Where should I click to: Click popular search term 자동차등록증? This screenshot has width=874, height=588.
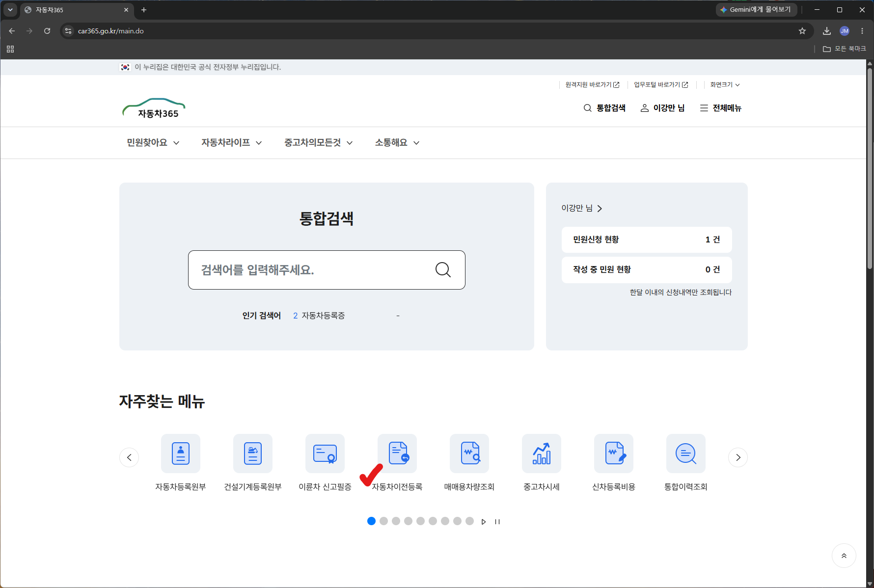coord(323,316)
